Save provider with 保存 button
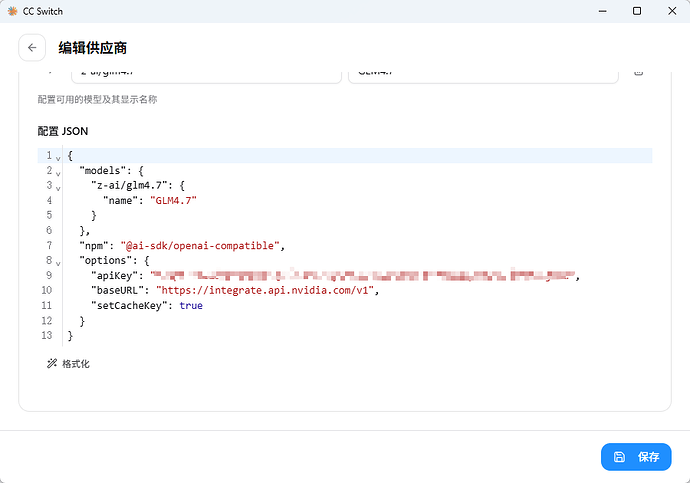The image size is (690, 483). point(636,457)
